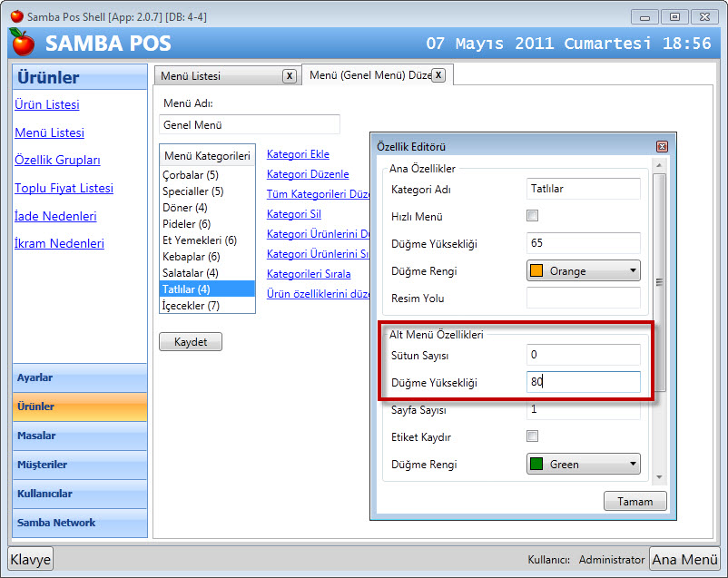Expand the Green Düğme Rengi dropdown
This screenshot has width=728, height=578.
[583, 464]
